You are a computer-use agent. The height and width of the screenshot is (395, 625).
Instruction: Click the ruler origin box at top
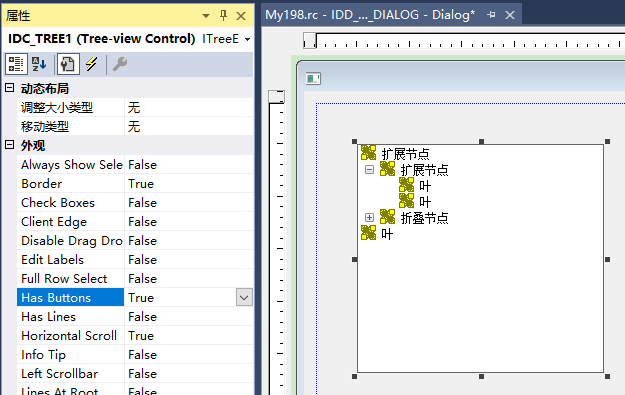310,41
